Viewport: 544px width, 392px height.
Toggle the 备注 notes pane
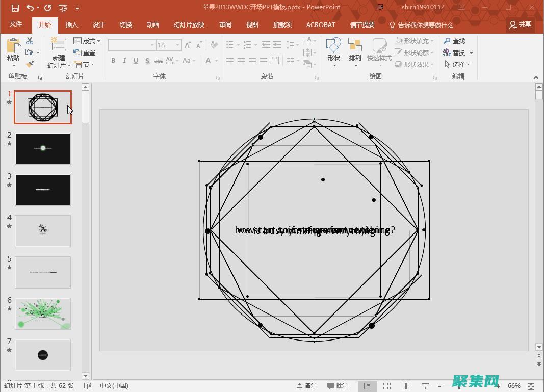[306, 386]
